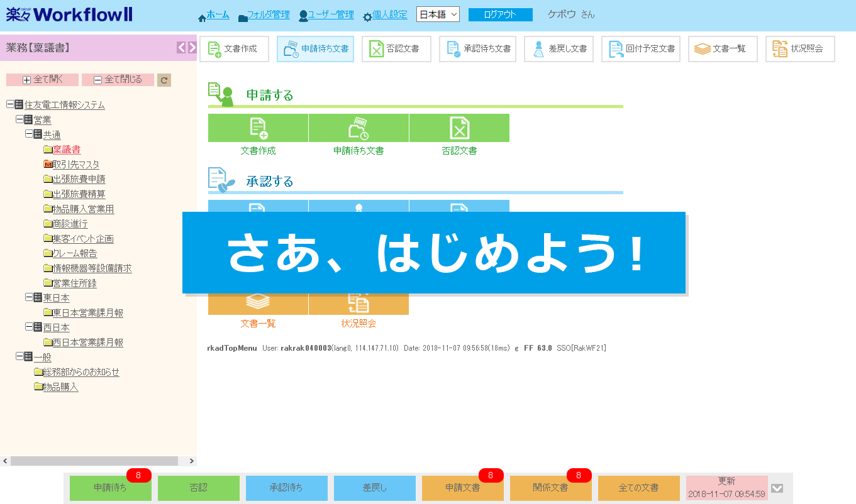Click the 回付予定文書 toolbar button
The image size is (856, 504).
[641, 49]
